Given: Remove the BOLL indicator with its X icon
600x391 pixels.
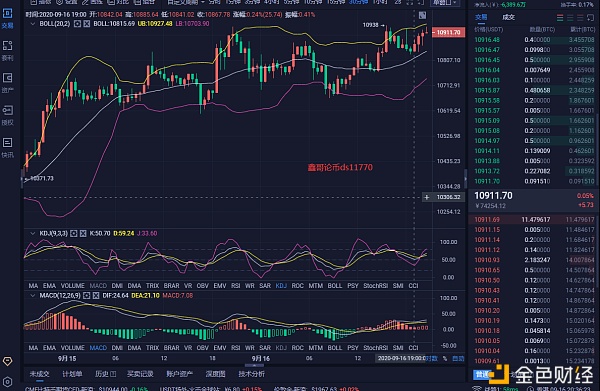Looking at the screenshot, I should [87, 24].
